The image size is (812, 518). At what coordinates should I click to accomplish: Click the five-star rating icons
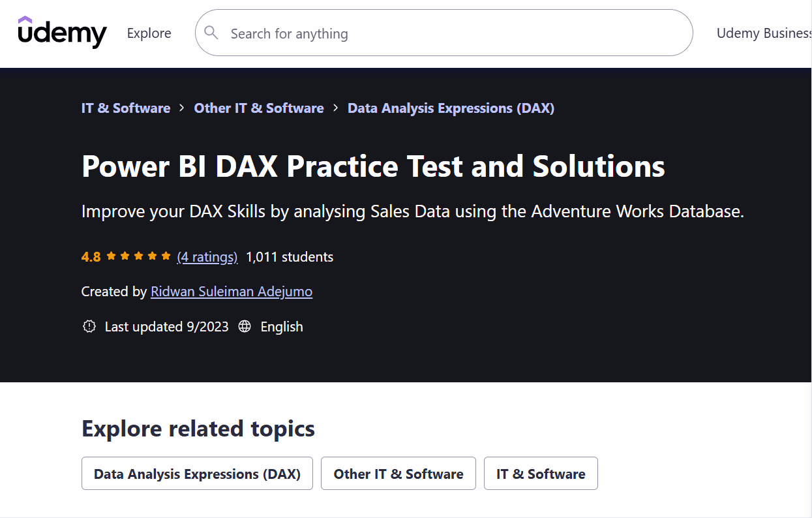[x=138, y=256]
